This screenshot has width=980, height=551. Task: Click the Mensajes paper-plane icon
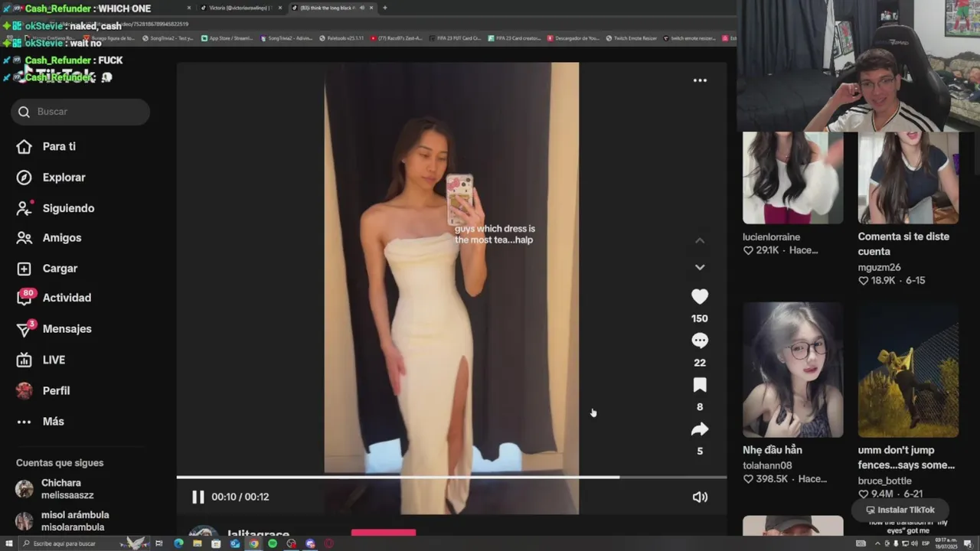click(24, 329)
